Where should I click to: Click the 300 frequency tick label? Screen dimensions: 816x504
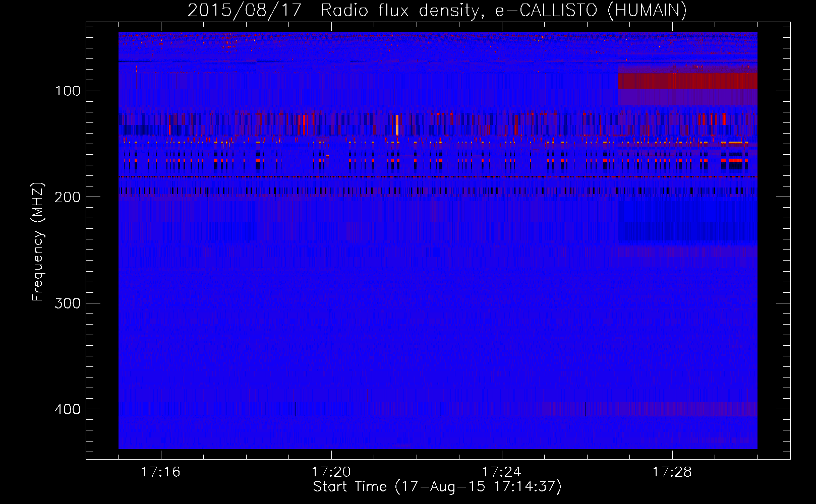pos(68,303)
